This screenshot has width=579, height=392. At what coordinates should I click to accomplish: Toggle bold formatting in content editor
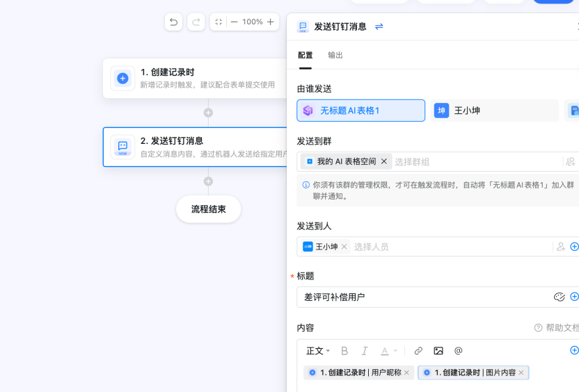pyautogui.click(x=344, y=351)
